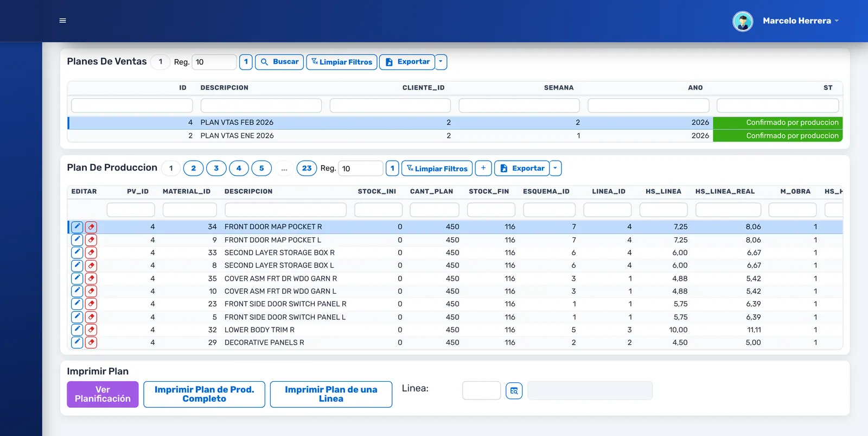Image resolution: width=868 pixels, height=436 pixels.
Task: Select the PLAN VTAS FEB 2026 row
Action: pyautogui.click(x=455, y=123)
